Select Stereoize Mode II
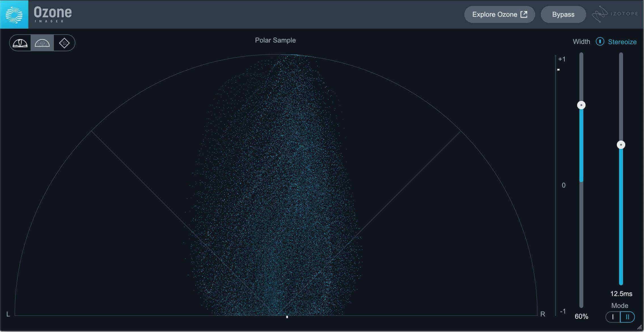The image size is (644, 332). tap(627, 317)
